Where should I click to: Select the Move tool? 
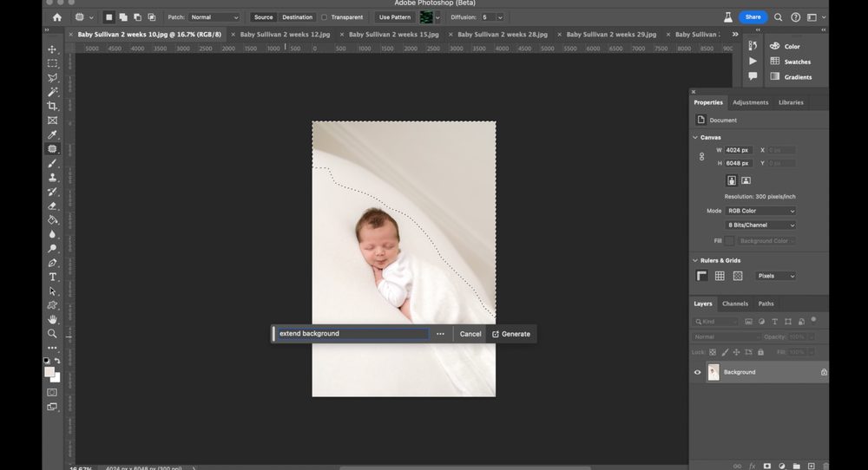pyautogui.click(x=52, y=49)
